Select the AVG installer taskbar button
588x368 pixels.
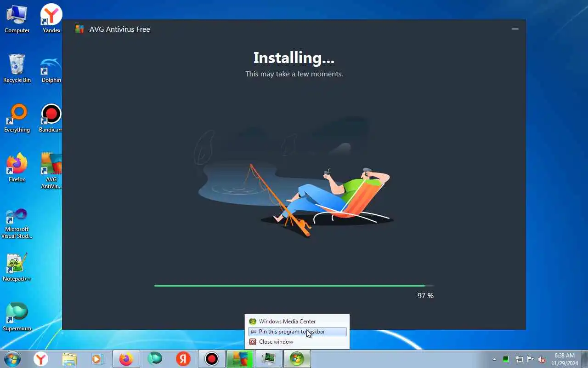click(x=240, y=359)
